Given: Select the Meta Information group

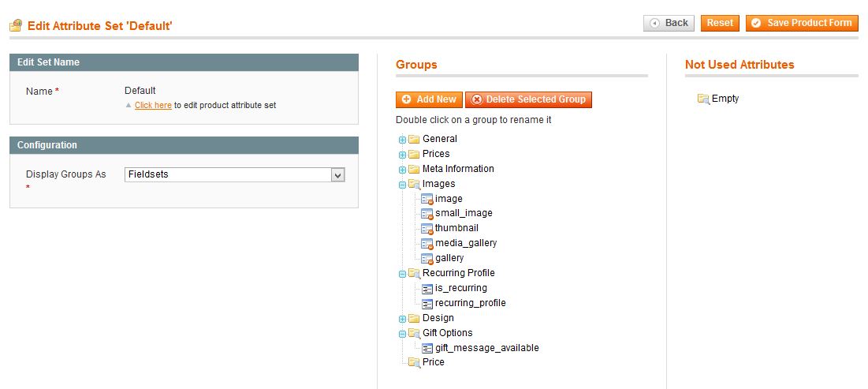Looking at the screenshot, I should [x=458, y=168].
